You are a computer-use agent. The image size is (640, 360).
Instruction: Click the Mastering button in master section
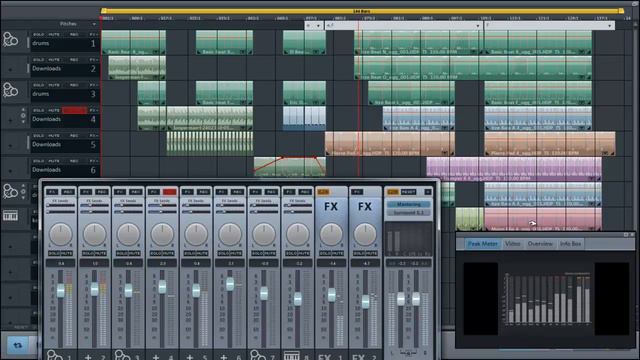click(409, 204)
